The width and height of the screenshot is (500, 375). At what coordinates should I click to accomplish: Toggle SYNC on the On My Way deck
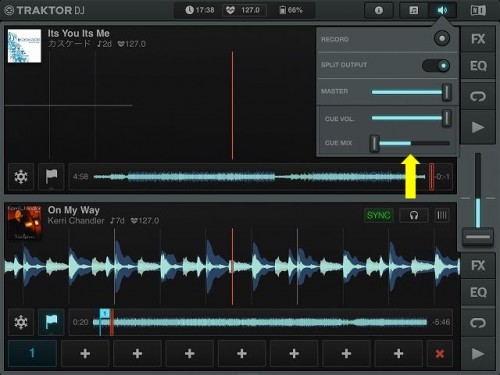click(x=379, y=216)
